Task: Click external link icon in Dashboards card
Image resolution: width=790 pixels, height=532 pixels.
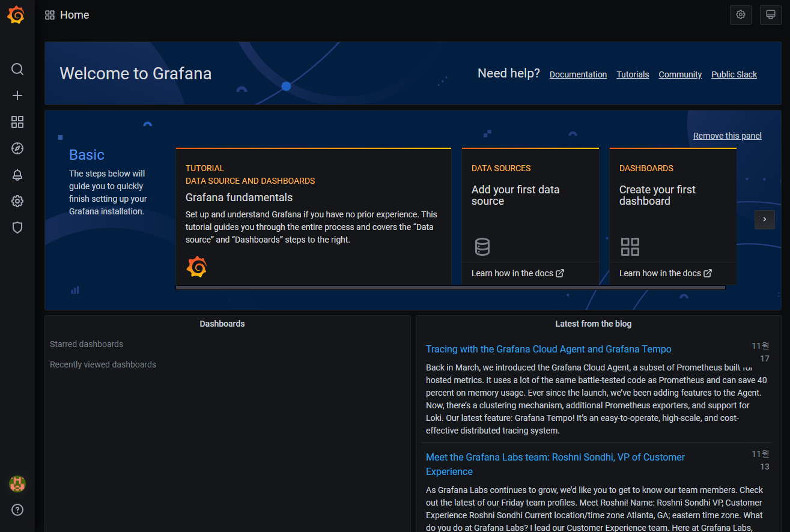Action: coord(708,273)
